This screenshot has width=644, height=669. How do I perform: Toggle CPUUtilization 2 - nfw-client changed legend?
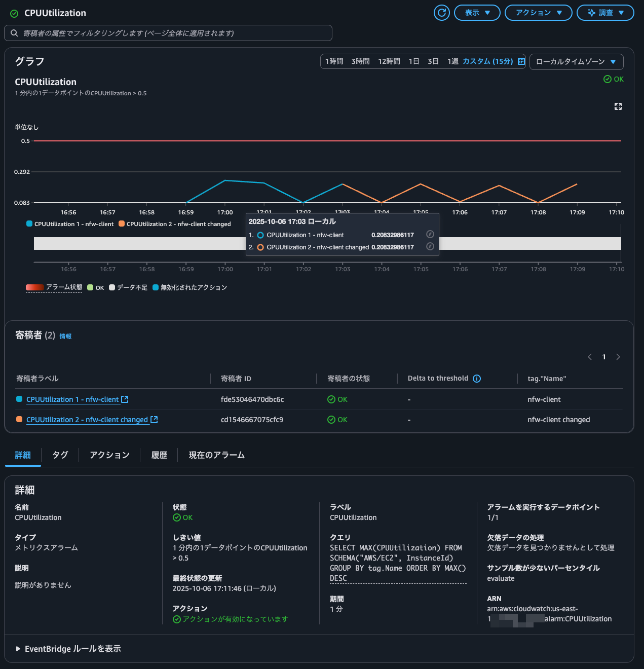coord(174,224)
